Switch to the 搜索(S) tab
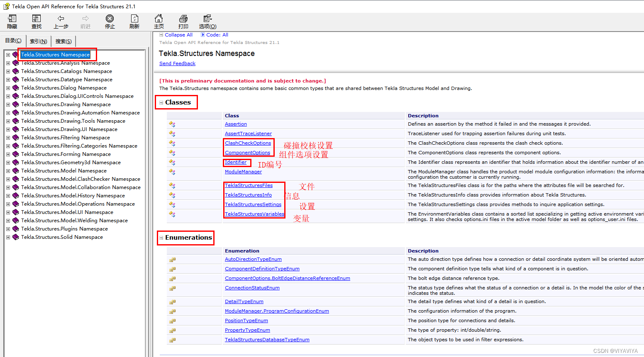644x357 pixels. [x=63, y=41]
